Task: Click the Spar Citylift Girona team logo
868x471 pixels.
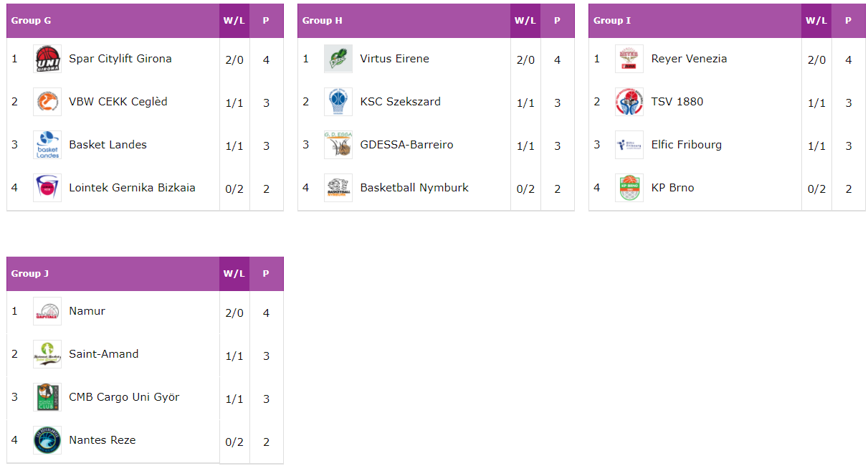Action: (x=47, y=59)
